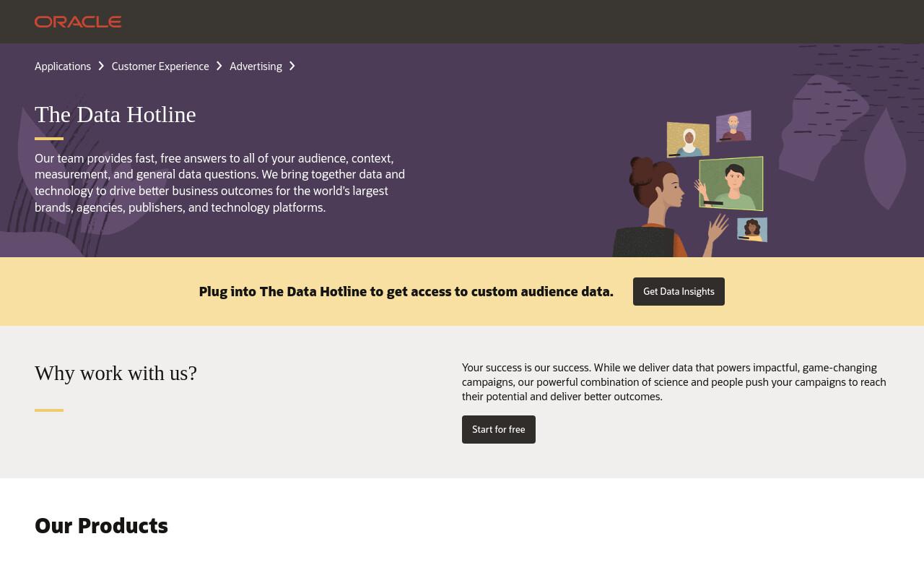Click the chevron after Customer Experience breadcrumb
This screenshot has width=924, height=578.
pyautogui.click(x=219, y=66)
